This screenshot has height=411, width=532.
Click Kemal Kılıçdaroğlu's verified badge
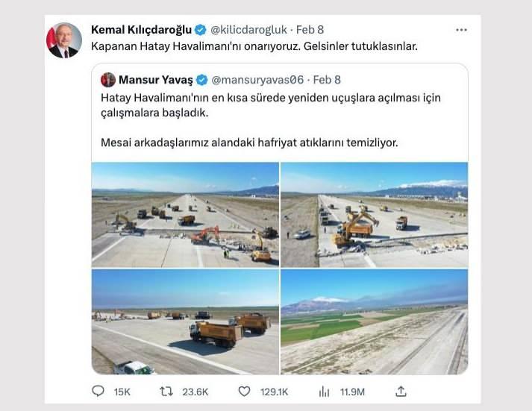[x=201, y=30]
